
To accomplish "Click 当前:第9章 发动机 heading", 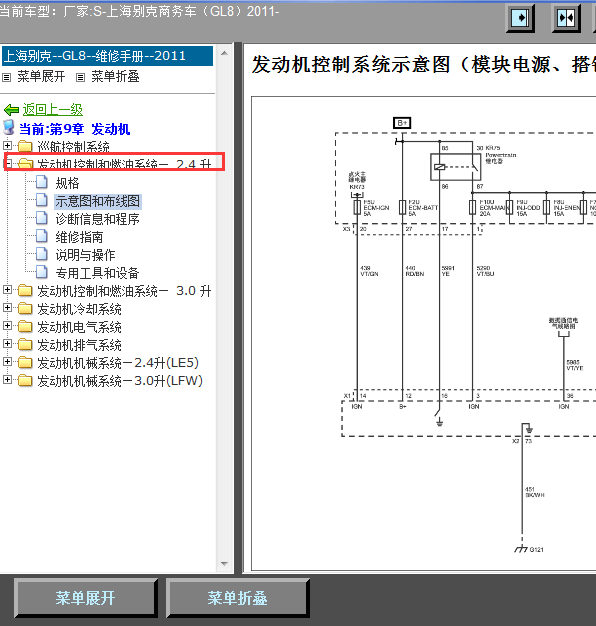I will coord(75,129).
